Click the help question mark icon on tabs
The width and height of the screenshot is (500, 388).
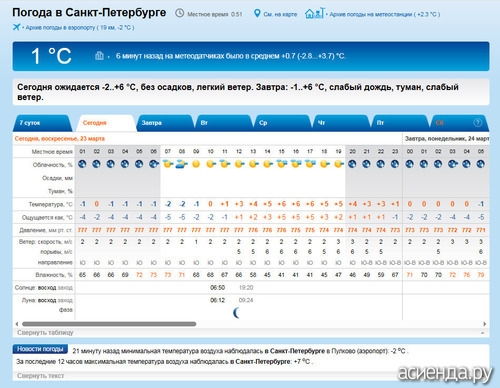pos(477,123)
